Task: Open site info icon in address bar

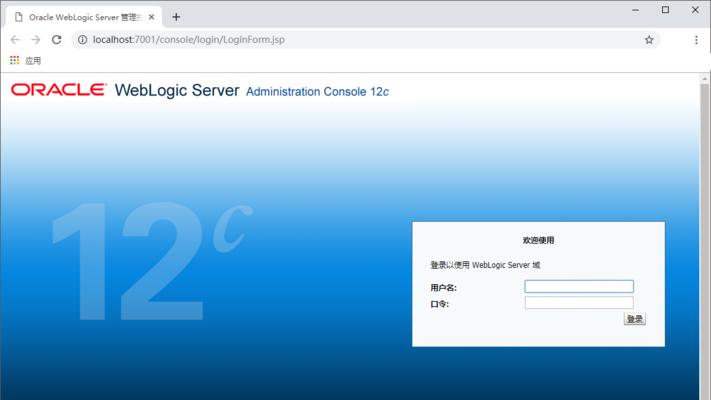Action: click(82, 40)
